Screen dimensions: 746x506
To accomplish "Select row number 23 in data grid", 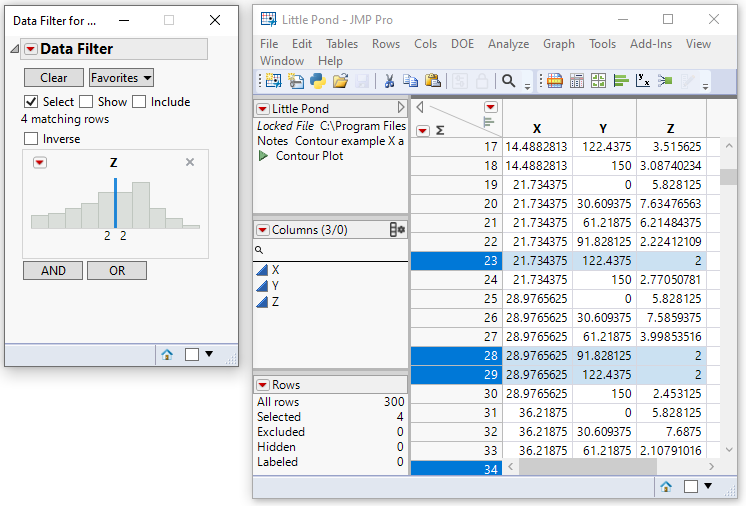I will [456, 261].
